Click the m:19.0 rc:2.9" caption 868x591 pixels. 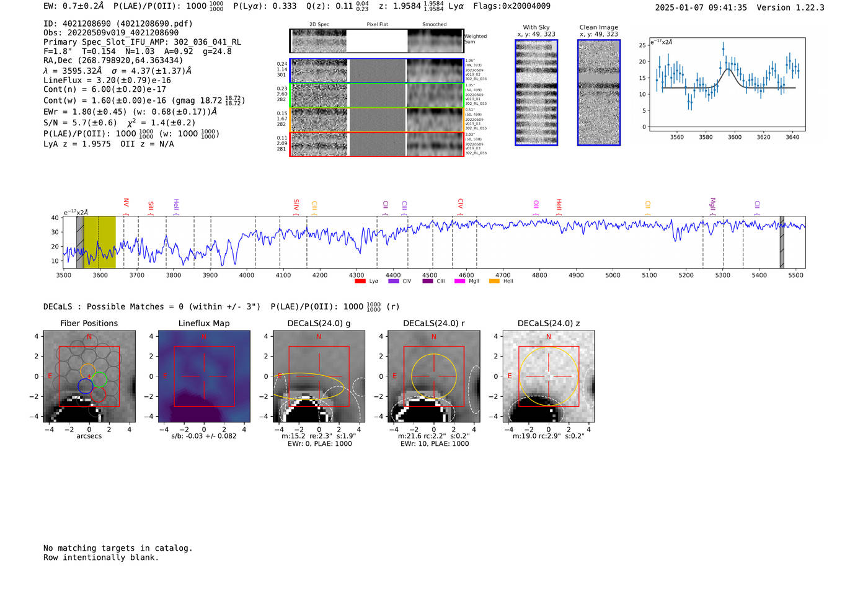[x=549, y=436]
